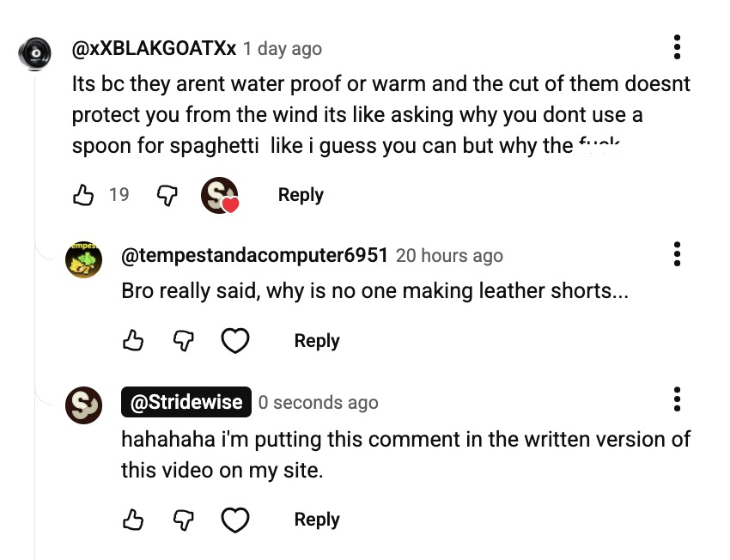Reply to the tempestandacomputer6951 comment

click(x=317, y=341)
